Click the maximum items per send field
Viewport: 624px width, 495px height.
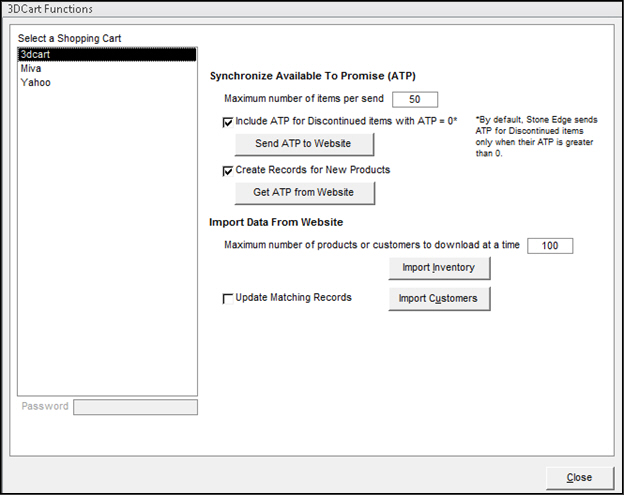tap(415, 99)
